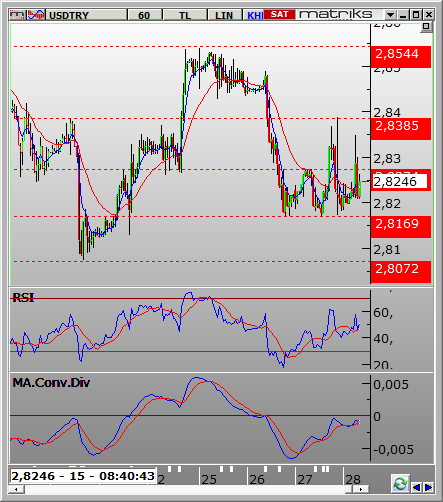The width and height of the screenshot is (443, 502).
Task: Click small square icon at chart corner
Action: (x=426, y=26)
